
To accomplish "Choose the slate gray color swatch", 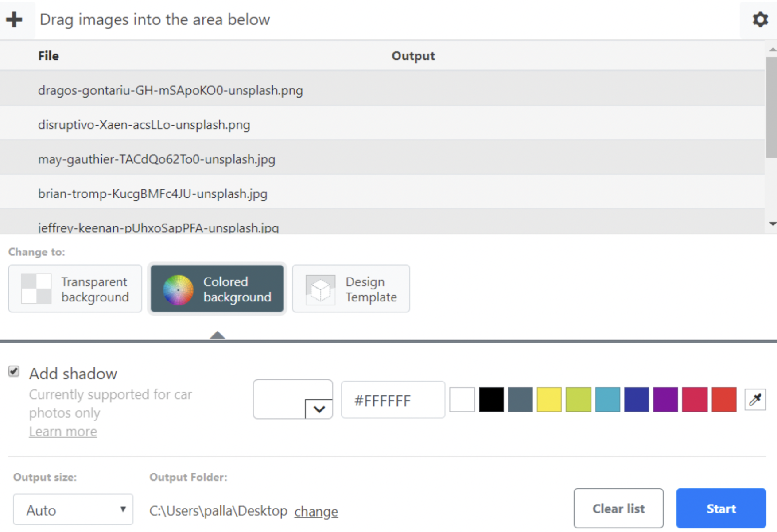I will pos(520,400).
